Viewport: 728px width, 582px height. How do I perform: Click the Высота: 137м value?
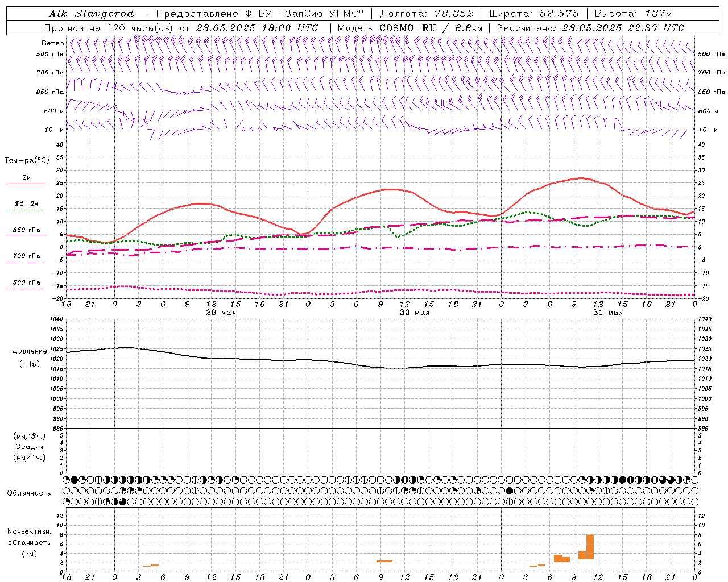click(x=633, y=14)
